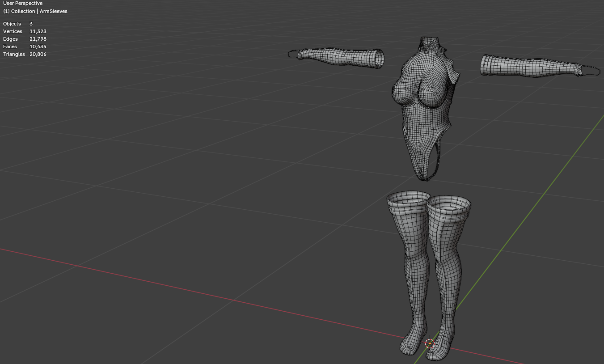604x364 pixels.
Task: Click the "Objects 3" statistic
Action: (x=18, y=24)
